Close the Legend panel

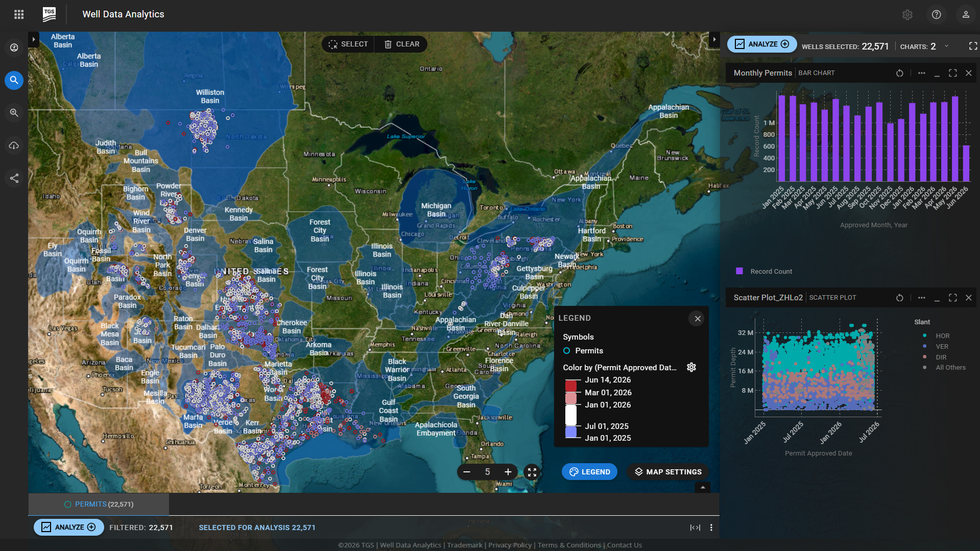(x=697, y=319)
